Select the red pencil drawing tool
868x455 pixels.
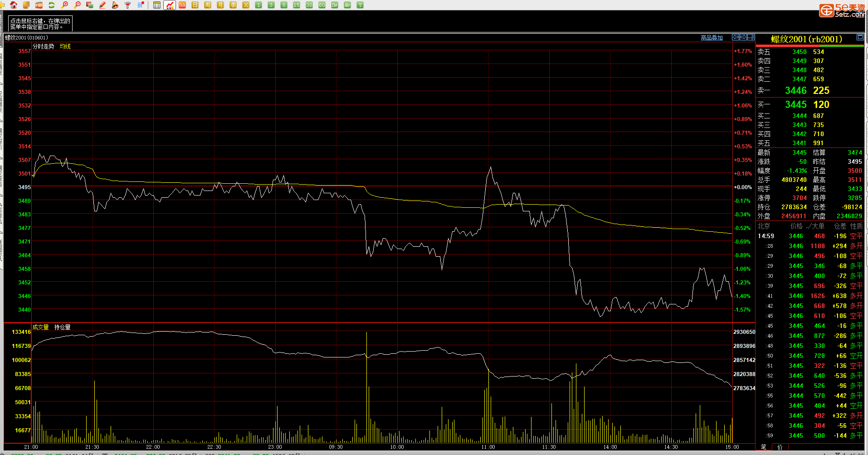pyautogui.click(x=102, y=5)
